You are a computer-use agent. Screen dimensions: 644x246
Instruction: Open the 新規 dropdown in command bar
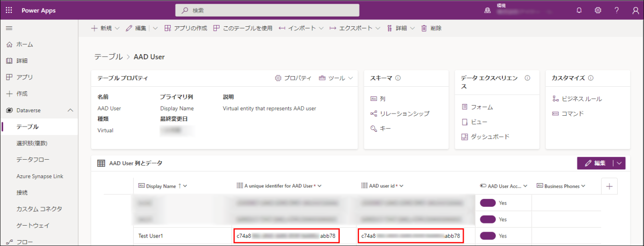click(105, 28)
